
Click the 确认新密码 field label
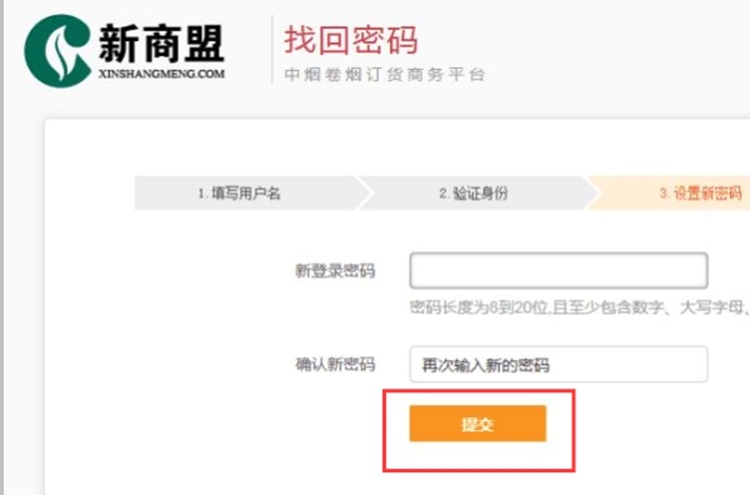pyautogui.click(x=335, y=365)
